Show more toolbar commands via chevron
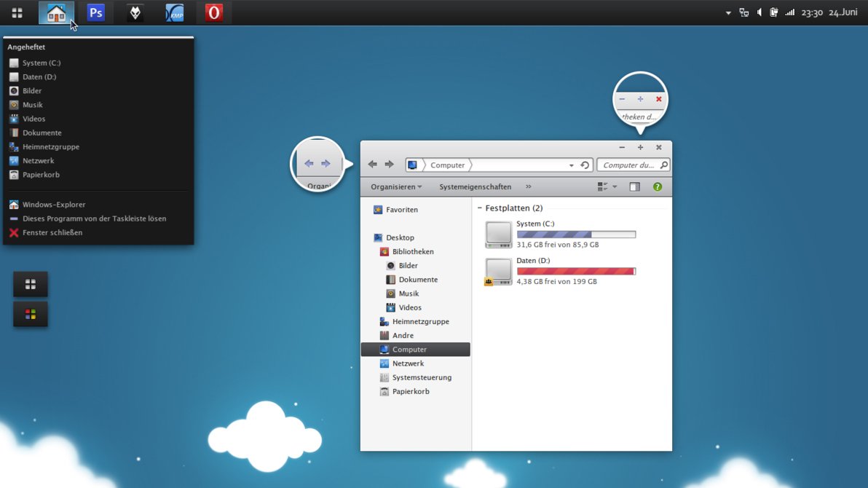 tap(529, 187)
